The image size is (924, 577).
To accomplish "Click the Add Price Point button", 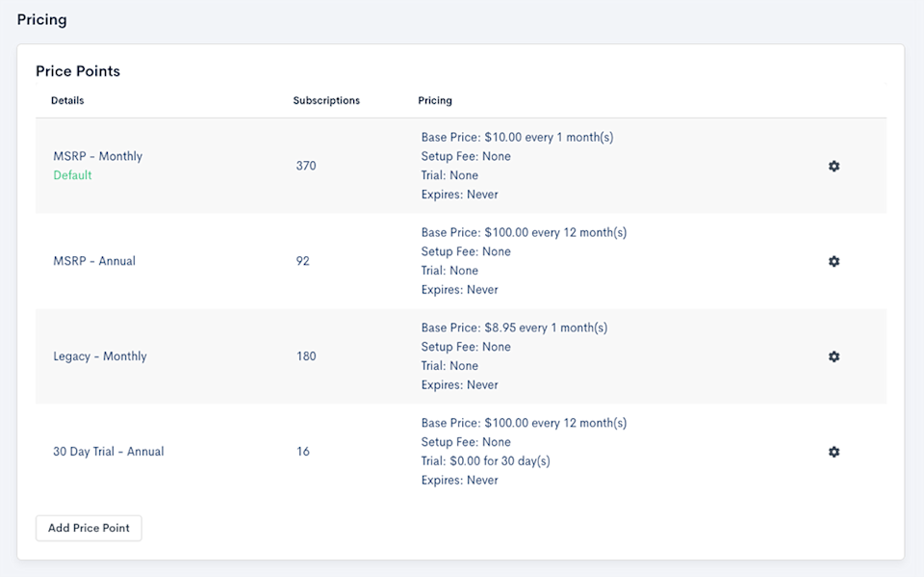I will [x=89, y=528].
